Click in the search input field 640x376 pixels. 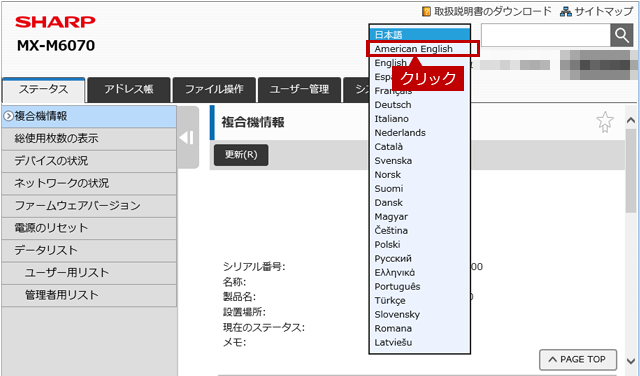(546, 36)
